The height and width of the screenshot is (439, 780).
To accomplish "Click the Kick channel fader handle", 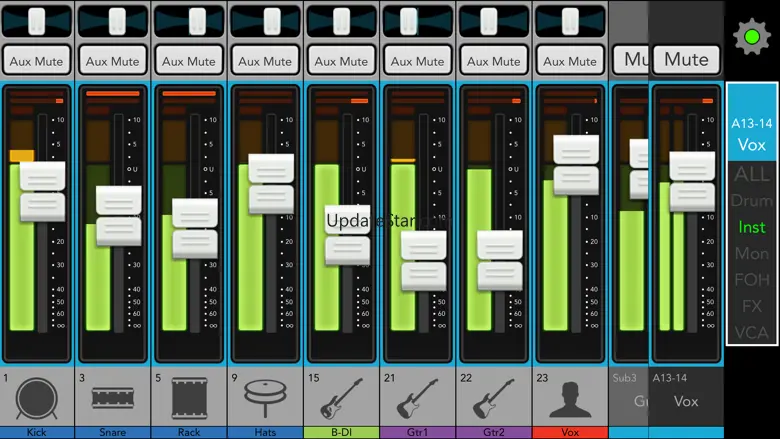I will [43, 191].
